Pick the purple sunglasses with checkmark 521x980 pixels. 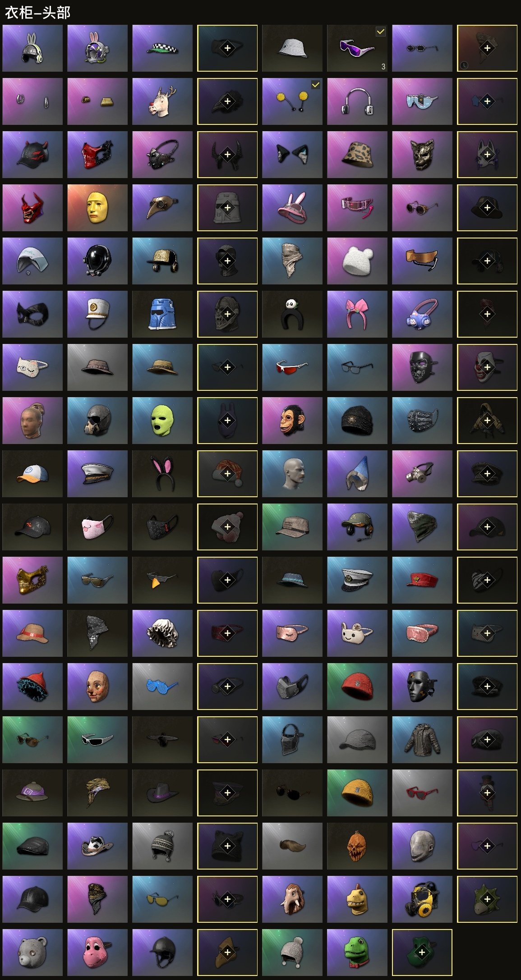click(x=357, y=48)
